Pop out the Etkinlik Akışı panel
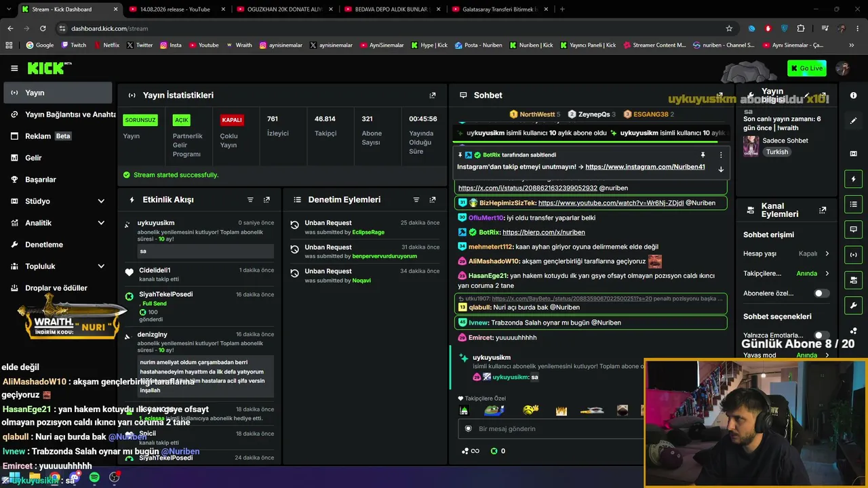 (x=267, y=200)
